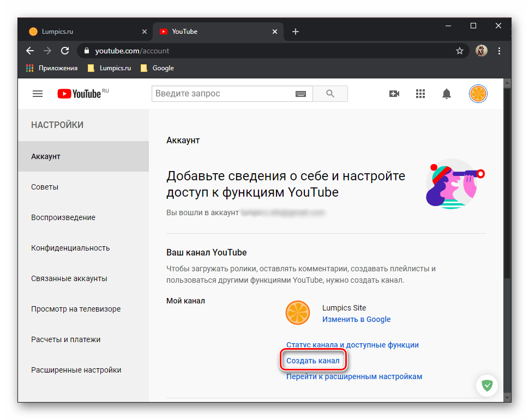Go back with the browser back arrow
The width and height of the screenshot is (529, 420).
pyautogui.click(x=30, y=51)
